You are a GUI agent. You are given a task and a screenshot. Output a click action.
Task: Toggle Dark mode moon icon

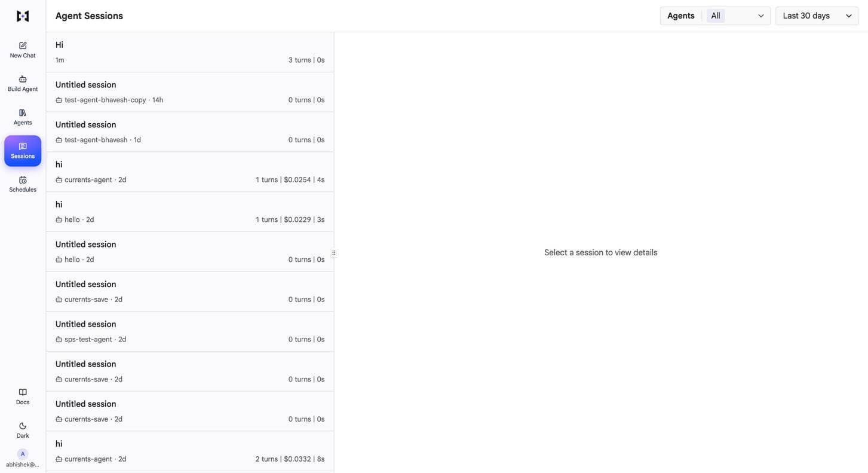click(23, 426)
